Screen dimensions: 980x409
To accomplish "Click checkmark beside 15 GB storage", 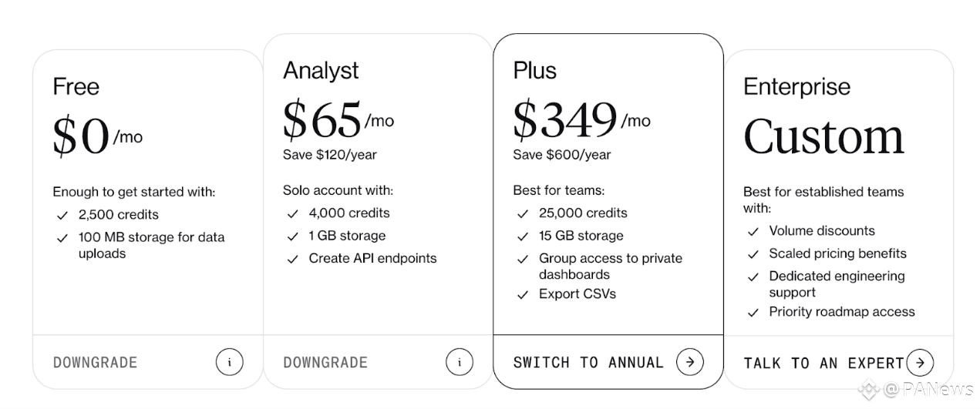I will point(523,236).
